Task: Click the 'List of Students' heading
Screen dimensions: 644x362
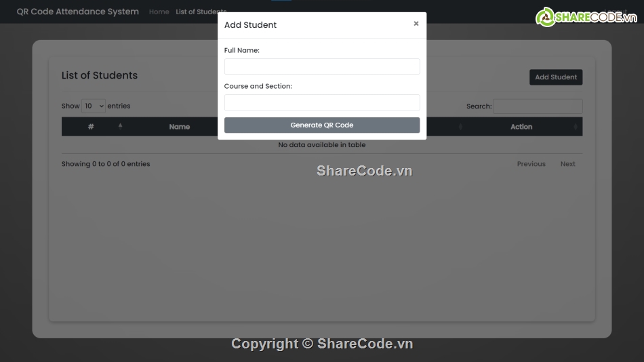Action: tap(100, 75)
